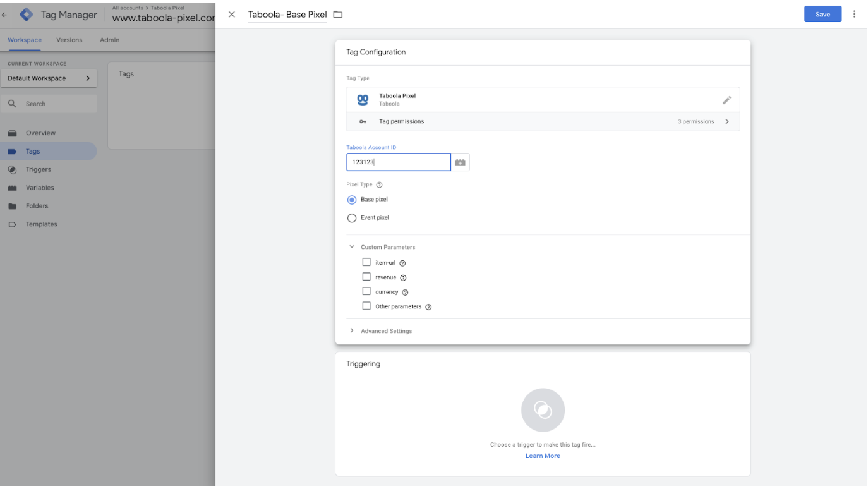Go back using the top-left arrow
Screen dimensions: 868x489
coord(4,15)
